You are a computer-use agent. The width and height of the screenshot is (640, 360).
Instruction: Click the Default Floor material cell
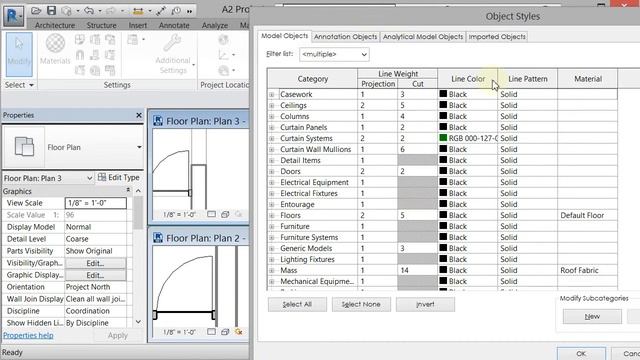click(587, 216)
